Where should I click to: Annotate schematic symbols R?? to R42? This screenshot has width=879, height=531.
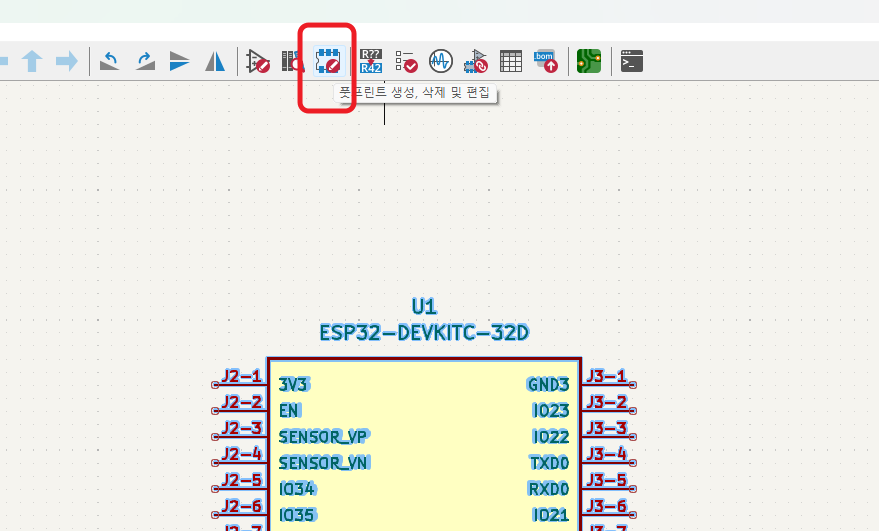point(371,61)
